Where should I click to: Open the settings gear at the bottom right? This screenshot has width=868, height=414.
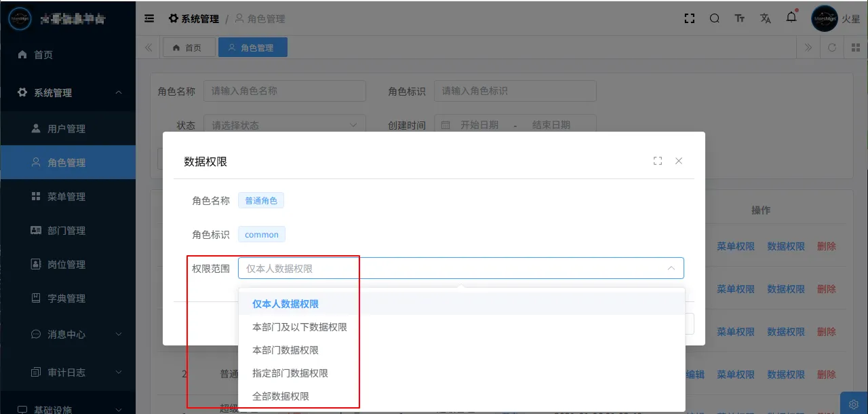coord(854,404)
